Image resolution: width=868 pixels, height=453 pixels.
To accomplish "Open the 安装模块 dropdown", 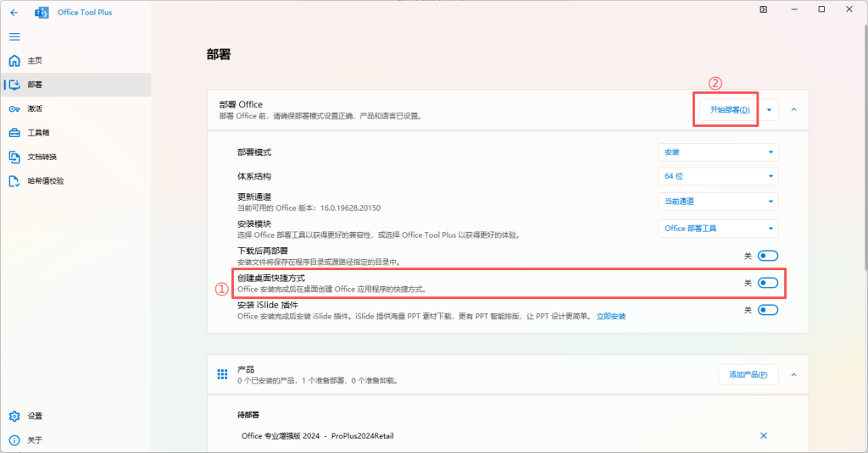I will click(x=718, y=229).
